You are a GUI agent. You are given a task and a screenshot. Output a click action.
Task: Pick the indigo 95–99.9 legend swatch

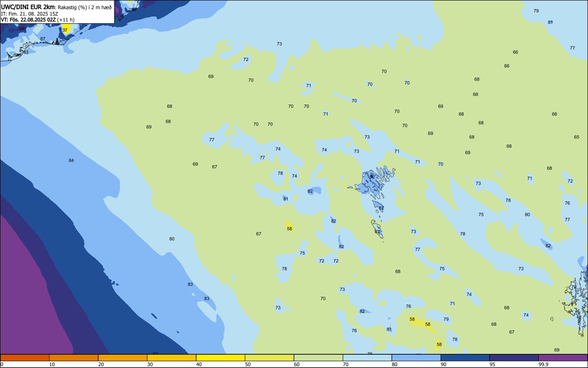point(514,357)
